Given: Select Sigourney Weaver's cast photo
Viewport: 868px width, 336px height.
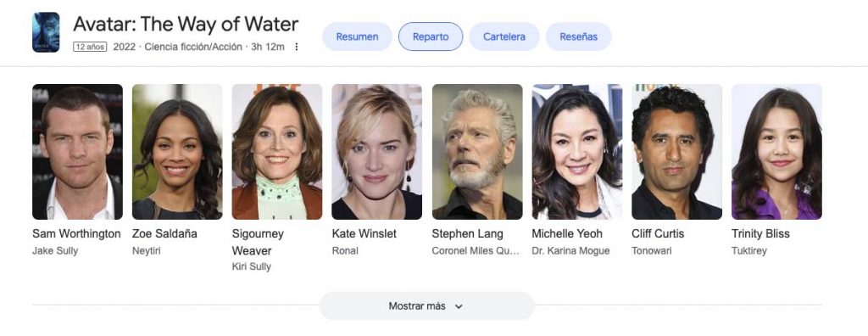Looking at the screenshot, I should tap(277, 152).
